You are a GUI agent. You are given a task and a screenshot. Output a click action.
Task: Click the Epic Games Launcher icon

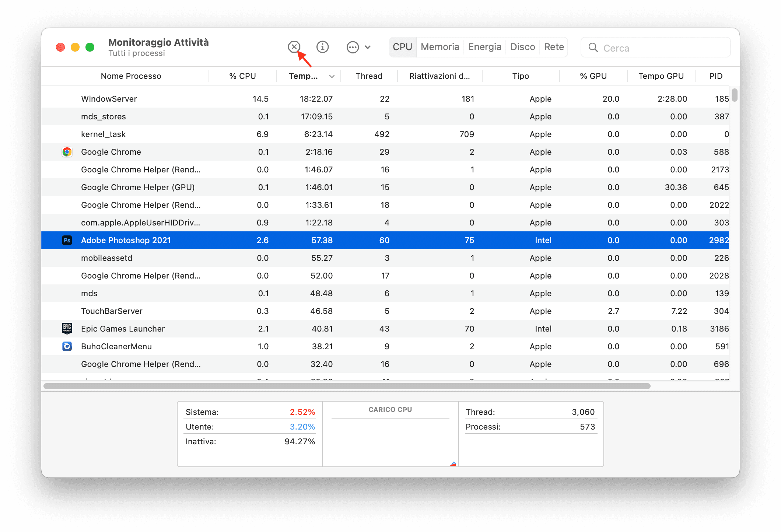click(x=67, y=328)
